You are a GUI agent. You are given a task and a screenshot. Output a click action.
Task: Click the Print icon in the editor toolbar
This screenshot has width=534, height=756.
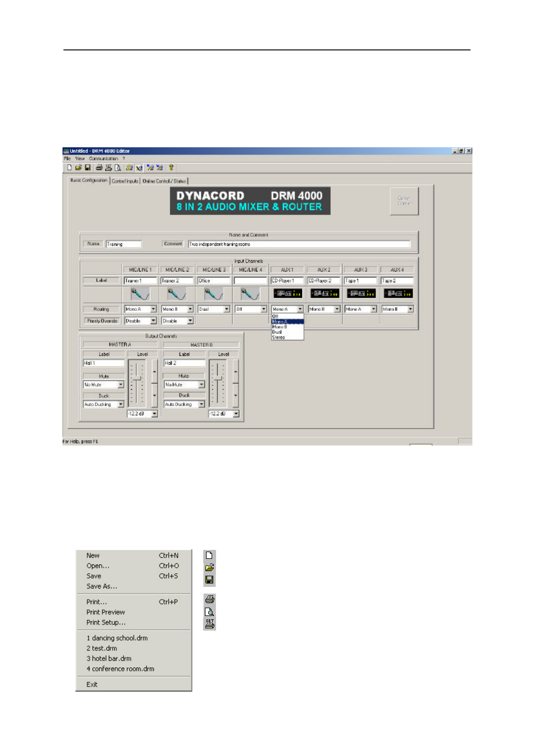(99, 167)
